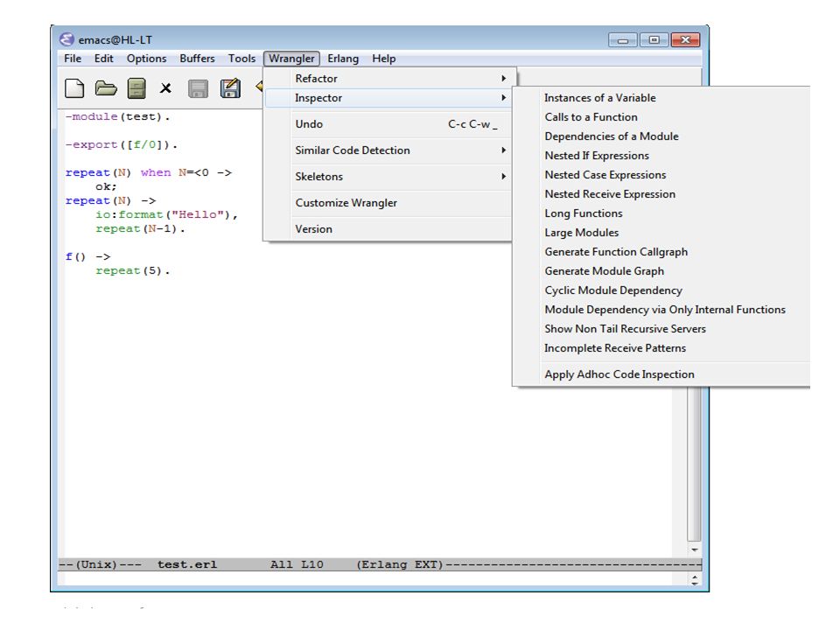Click the Save As floppy-with-pencil icon

click(x=230, y=88)
